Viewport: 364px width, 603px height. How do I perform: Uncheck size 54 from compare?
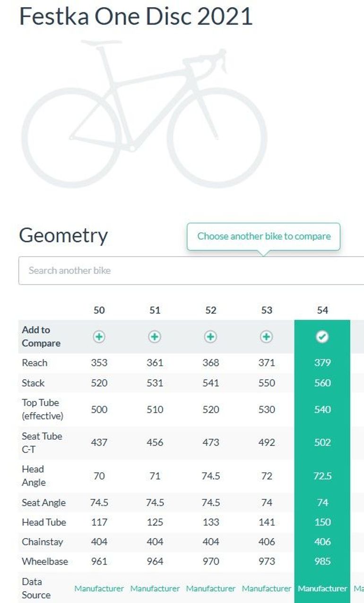pyautogui.click(x=322, y=337)
